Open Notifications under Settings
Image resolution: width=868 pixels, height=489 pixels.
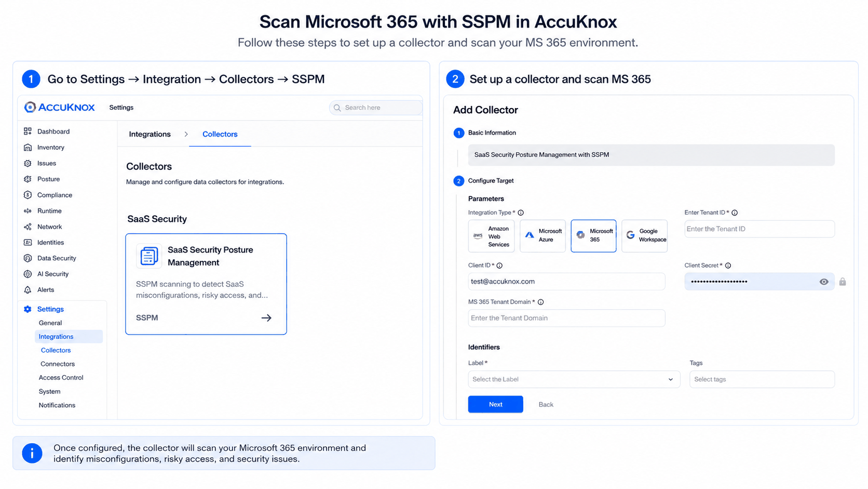point(57,405)
